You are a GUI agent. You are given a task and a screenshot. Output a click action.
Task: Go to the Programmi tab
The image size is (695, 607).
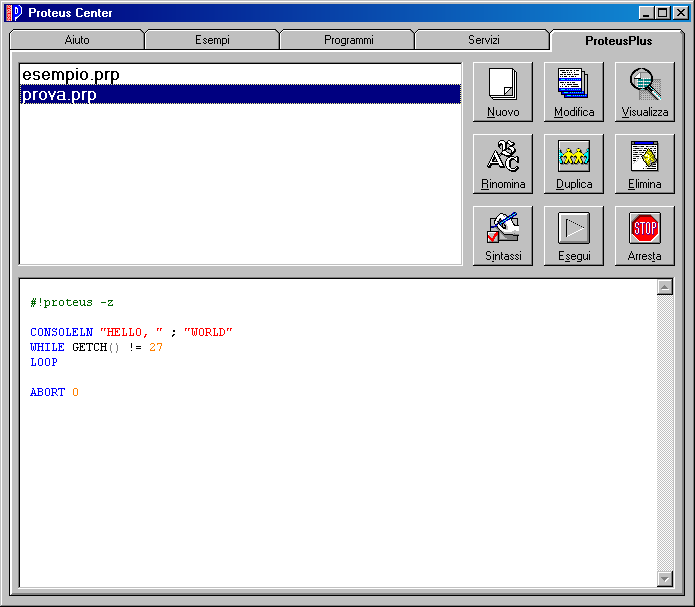click(x=348, y=40)
